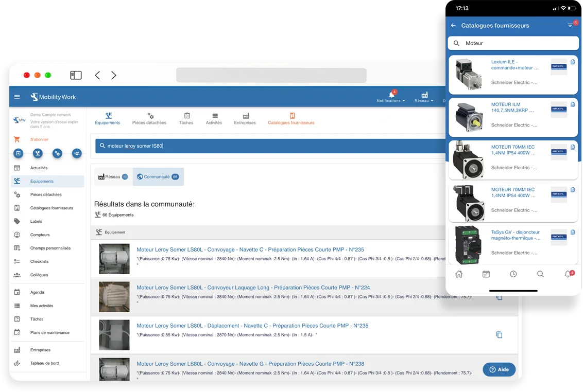This screenshot has height=392, width=583.
Task: Open Moteur LS80L Convoyage Navette C N°235 link
Action: point(250,250)
